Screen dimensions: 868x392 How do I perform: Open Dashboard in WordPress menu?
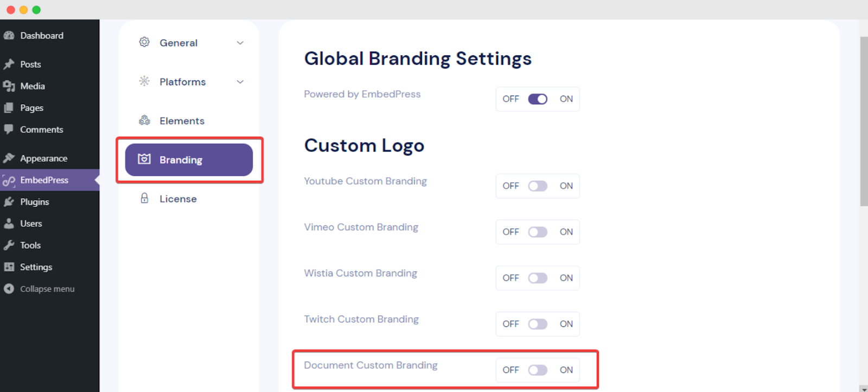click(x=49, y=35)
